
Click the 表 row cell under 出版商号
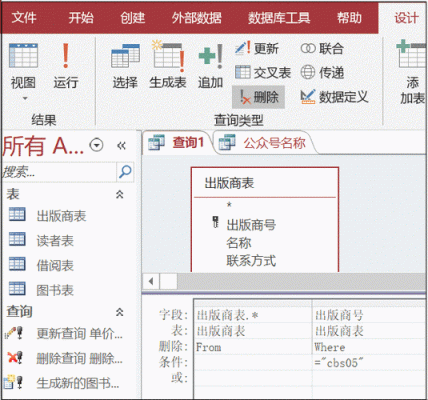(x=369, y=331)
